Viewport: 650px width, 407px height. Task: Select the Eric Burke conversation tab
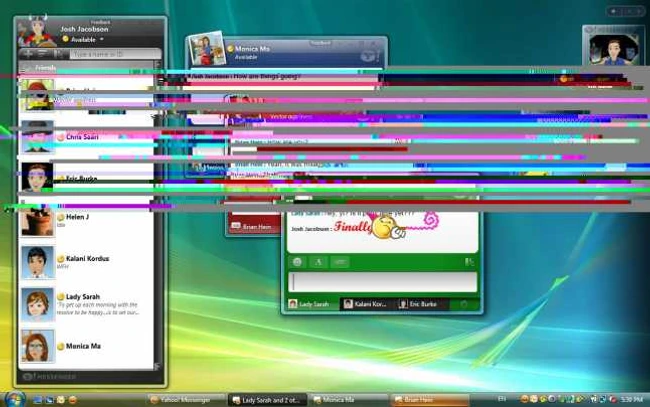pos(420,303)
